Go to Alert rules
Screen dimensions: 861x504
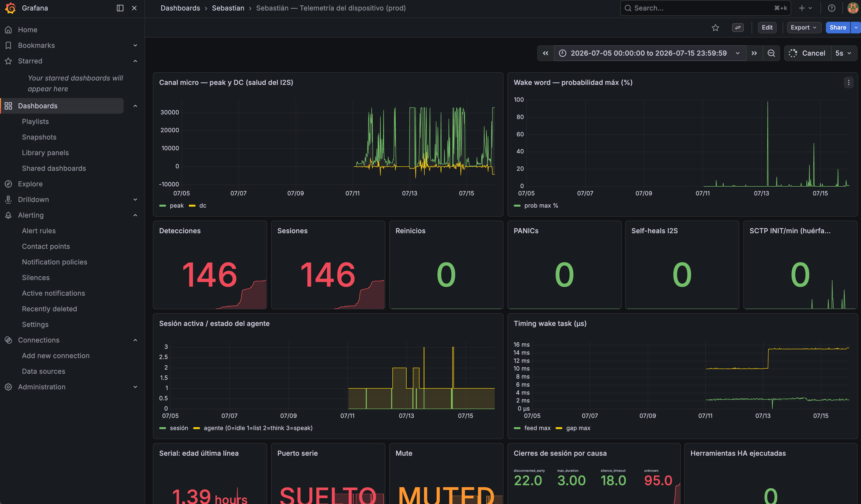point(39,231)
